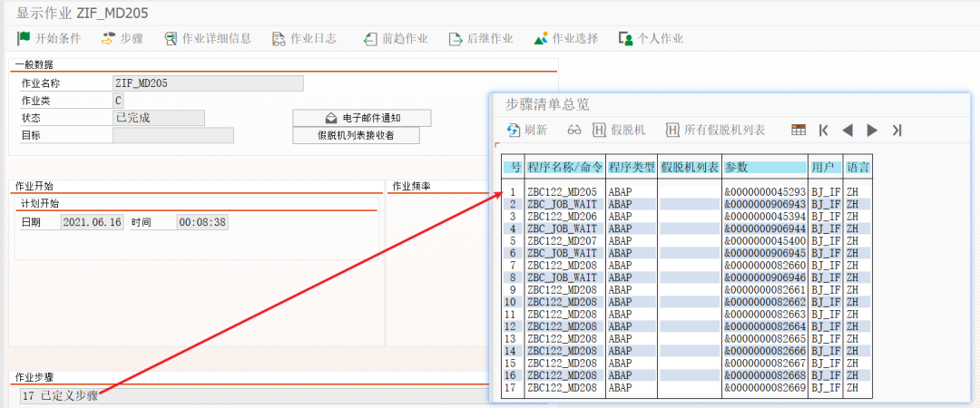Click parameter &0000000082665

click(765, 339)
